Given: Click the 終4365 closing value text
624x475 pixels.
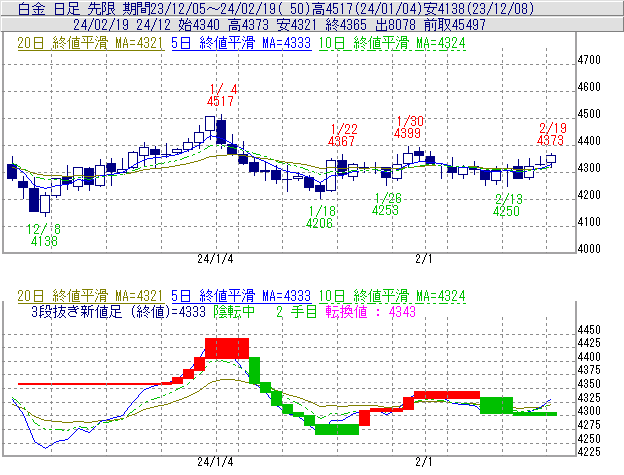Looking at the screenshot, I should [x=346, y=25].
